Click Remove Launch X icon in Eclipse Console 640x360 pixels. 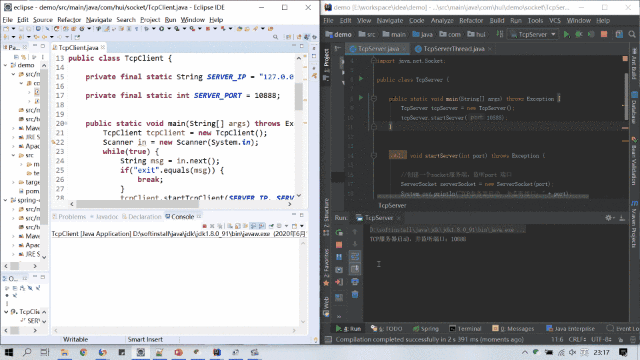click(212, 226)
